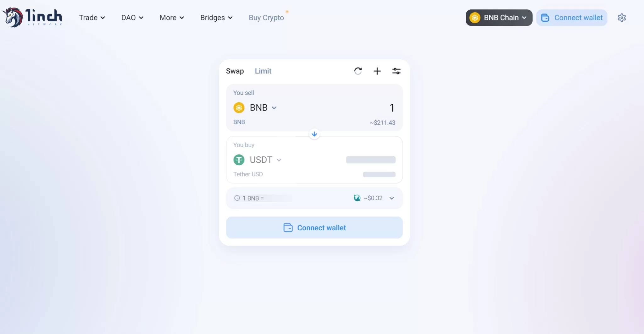This screenshot has height=334, width=644.
Task: Click the plus icon to add token
Action: click(377, 71)
